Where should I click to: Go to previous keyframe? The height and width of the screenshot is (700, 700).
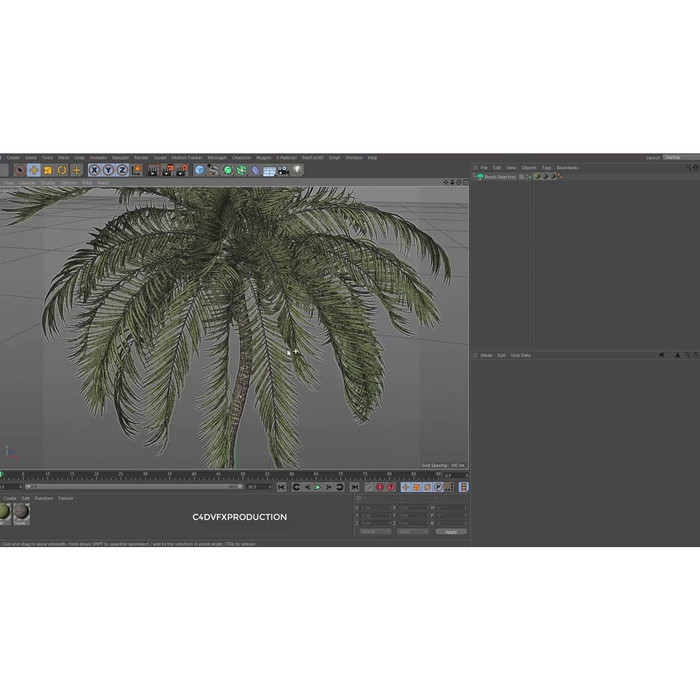point(296,487)
